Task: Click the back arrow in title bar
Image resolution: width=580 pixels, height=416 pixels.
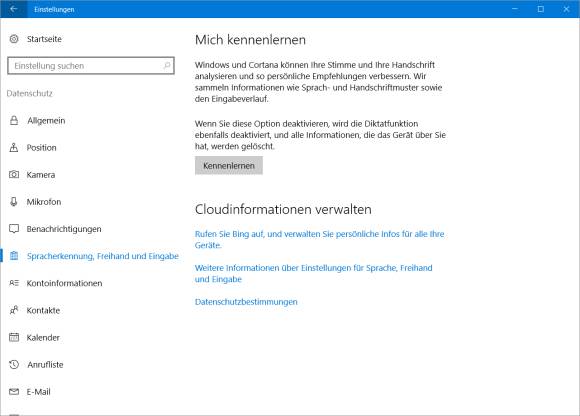Action: pos(14,9)
